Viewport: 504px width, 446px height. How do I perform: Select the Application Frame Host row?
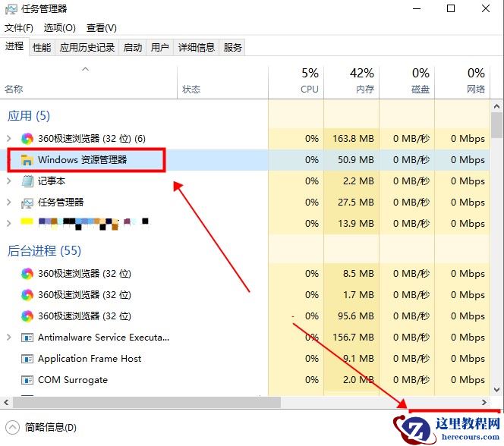coord(245,359)
